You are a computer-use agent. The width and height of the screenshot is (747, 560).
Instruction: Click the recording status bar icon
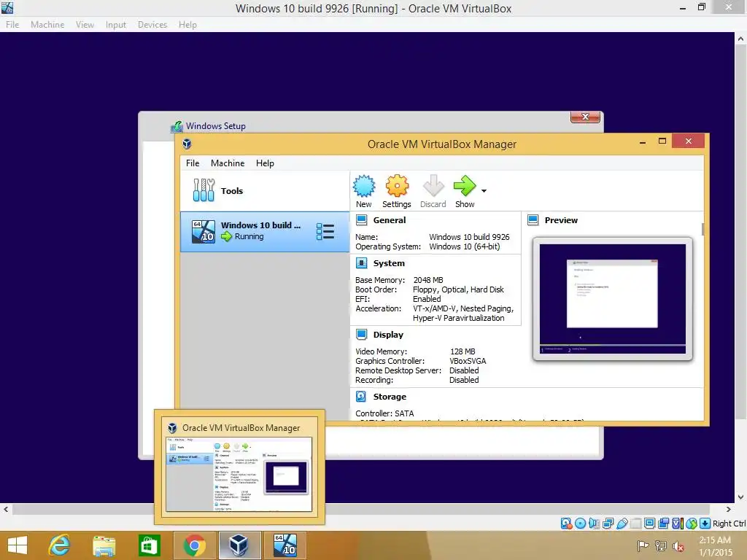click(663, 524)
